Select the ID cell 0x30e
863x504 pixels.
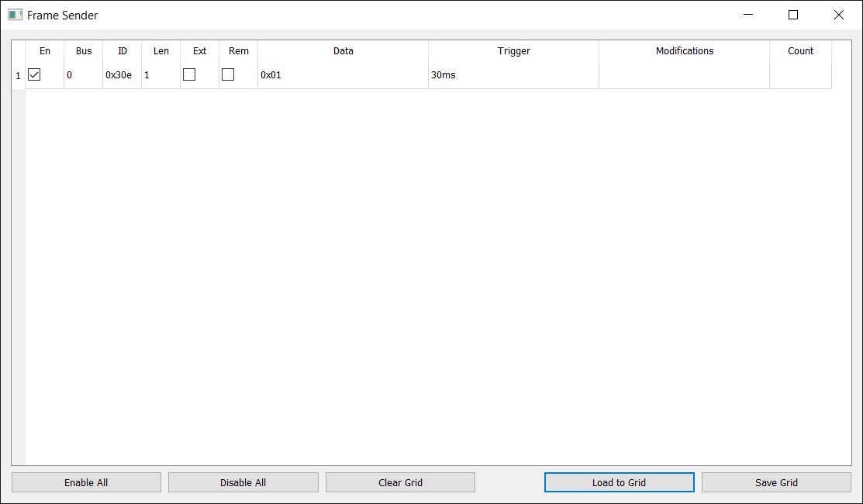click(x=123, y=75)
